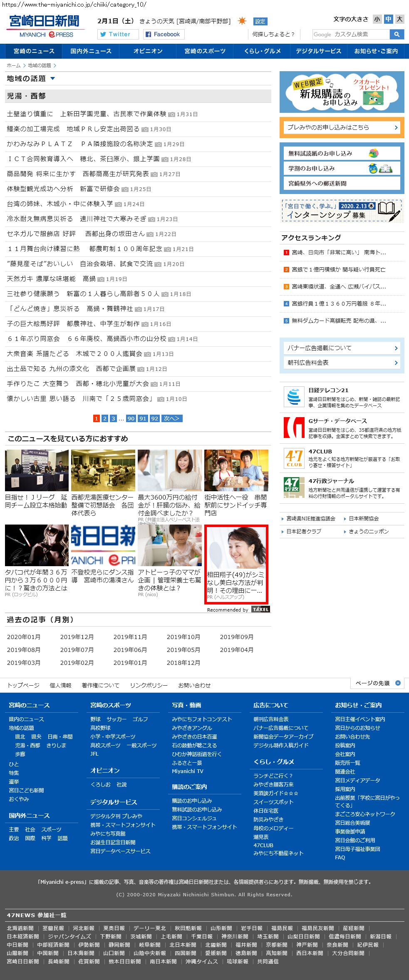Open the WEB限定 新規購読 banner
Viewport: 409px width, 980px height.
[342, 92]
